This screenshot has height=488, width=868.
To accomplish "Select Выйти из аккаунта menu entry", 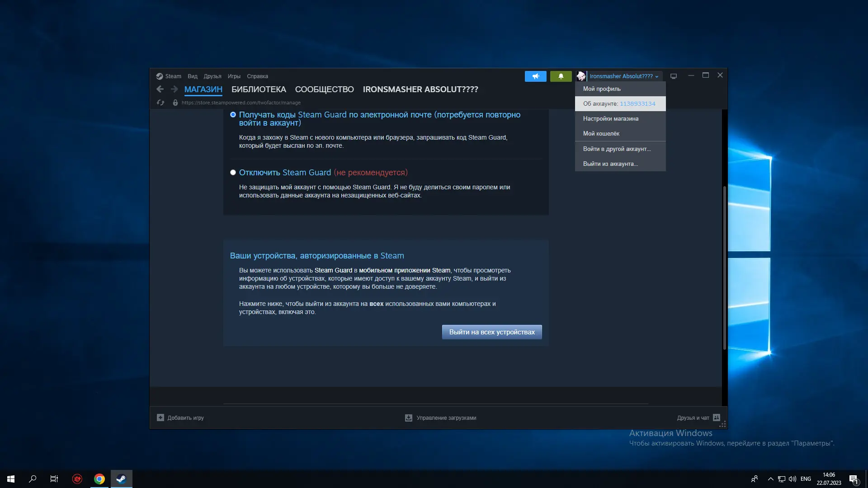I will 610,164.
